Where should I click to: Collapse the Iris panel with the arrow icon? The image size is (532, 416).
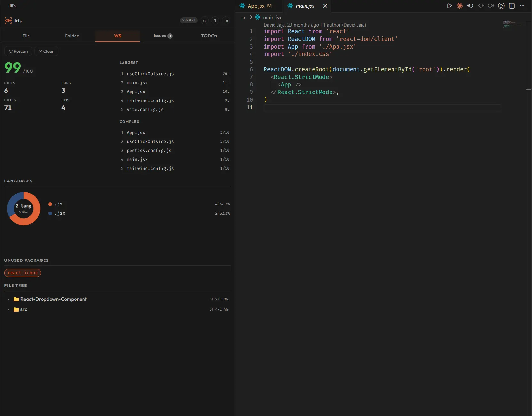[226, 20]
